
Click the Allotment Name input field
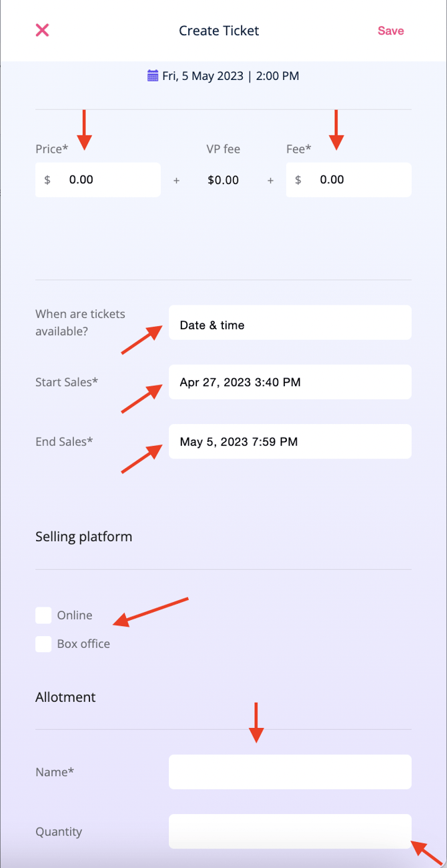coord(290,772)
